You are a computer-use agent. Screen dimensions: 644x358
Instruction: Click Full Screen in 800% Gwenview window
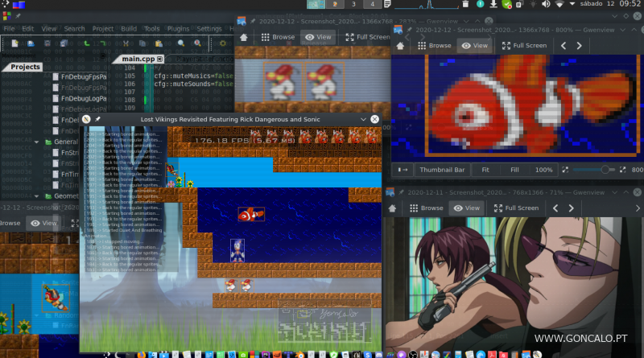[x=525, y=46]
